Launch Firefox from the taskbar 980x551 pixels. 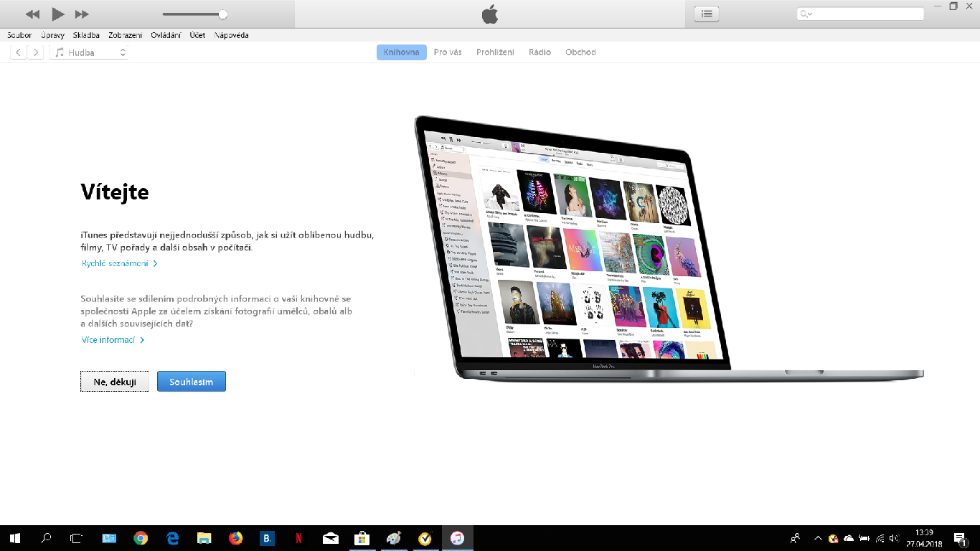pyautogui.click(x=235, y=538)
